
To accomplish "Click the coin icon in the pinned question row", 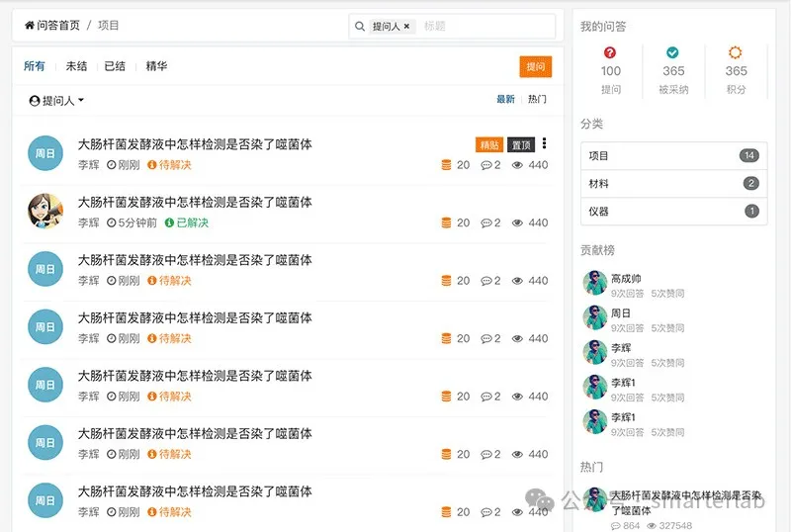I will click(446, 165).
